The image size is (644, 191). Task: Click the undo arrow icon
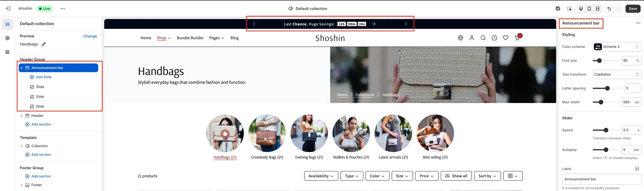pyautogui.click(x=609, y=9)
